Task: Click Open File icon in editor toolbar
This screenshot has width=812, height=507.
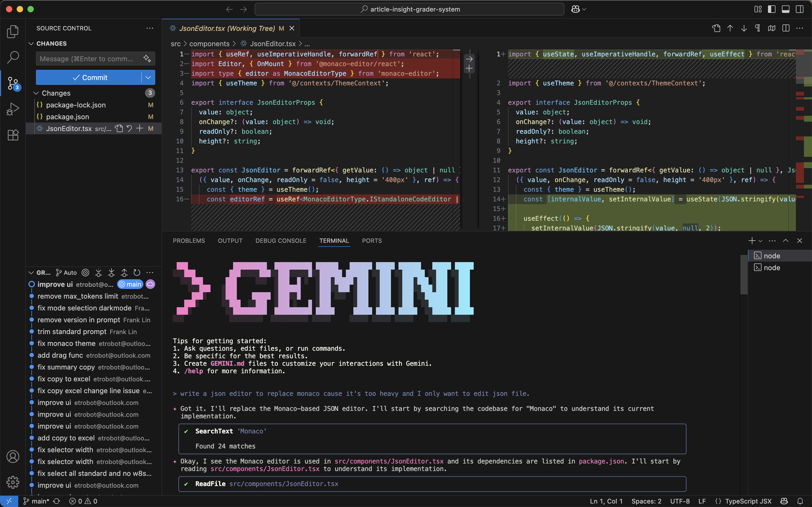Action: [716, 28]
